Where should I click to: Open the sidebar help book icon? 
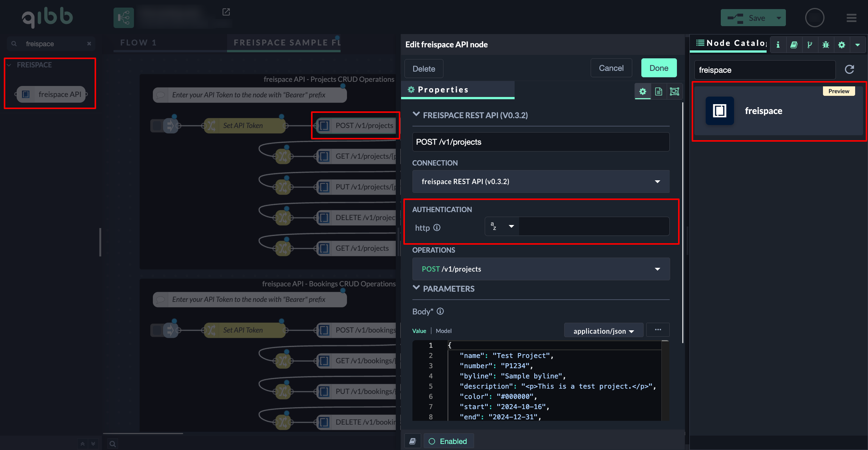[x=794, y=45]
